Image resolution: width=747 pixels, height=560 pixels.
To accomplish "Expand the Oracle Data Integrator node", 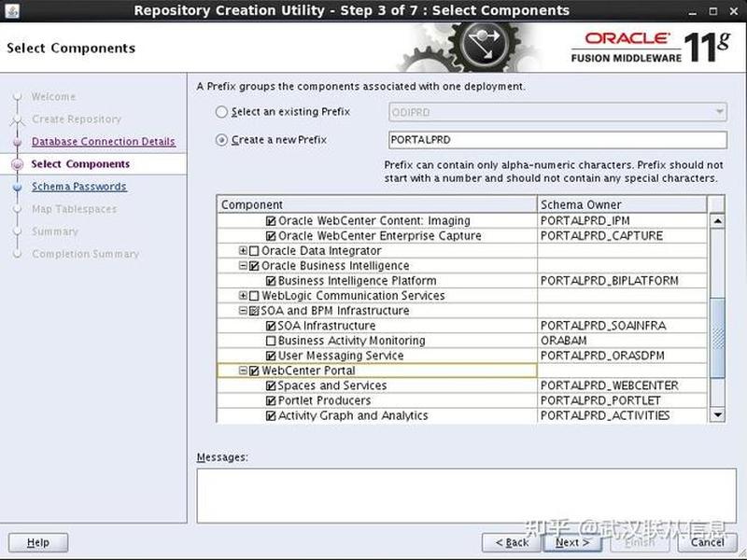I will (x=243, y=250).
